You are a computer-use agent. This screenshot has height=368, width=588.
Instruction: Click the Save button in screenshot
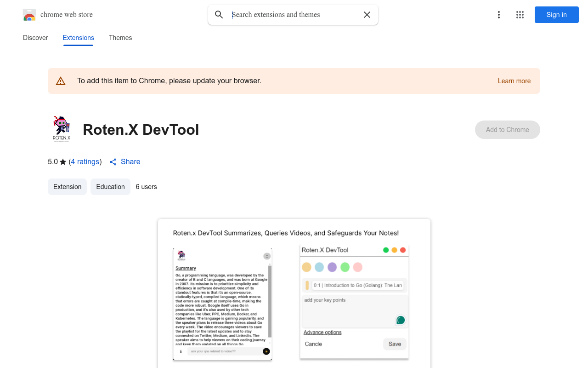click(x=395, y=344)
